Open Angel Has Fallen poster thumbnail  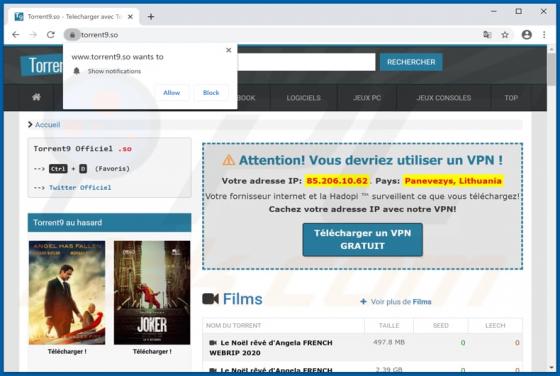point(67,293)
